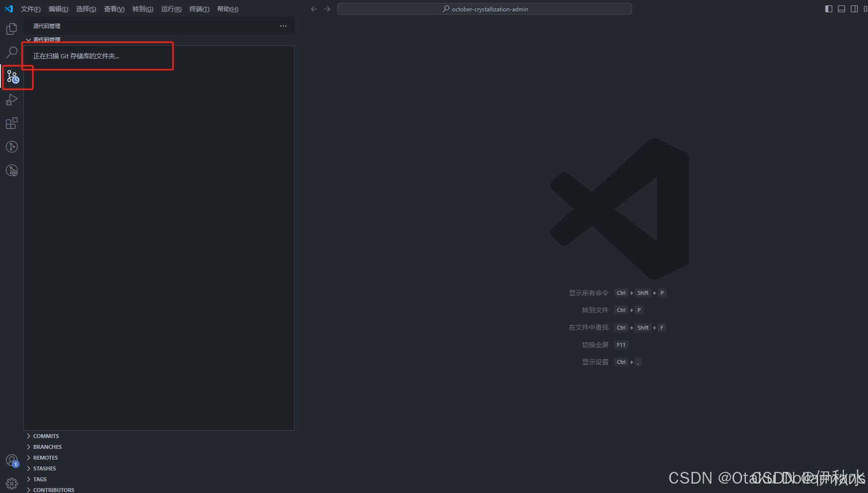The image size is (868, 493).
Task: Open the Search view in activity bar
Action: click(x=12, y=52)
